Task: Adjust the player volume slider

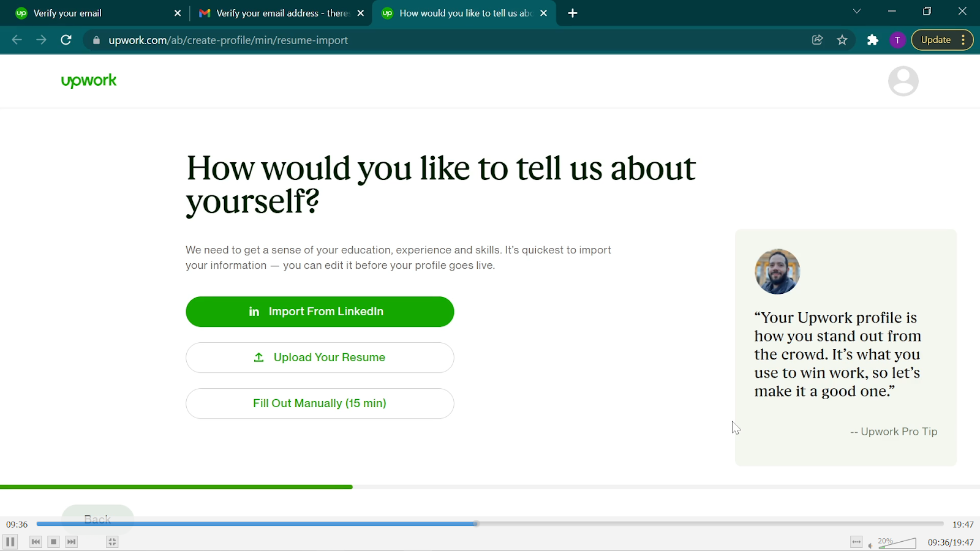Action: [897, 542]
